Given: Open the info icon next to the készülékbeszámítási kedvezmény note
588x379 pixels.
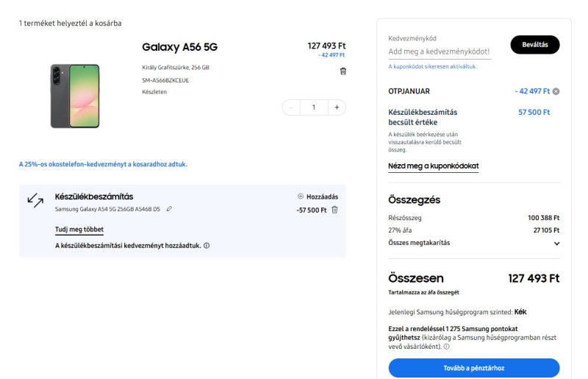Looking at the screenshot, I should coord(207,245).
